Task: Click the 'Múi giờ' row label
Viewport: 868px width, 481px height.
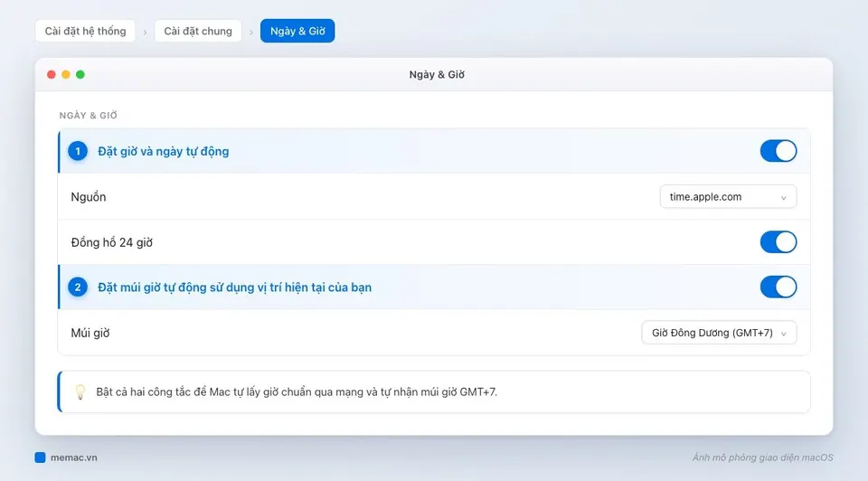Action: pyautogui.click(x=90, y=334)
